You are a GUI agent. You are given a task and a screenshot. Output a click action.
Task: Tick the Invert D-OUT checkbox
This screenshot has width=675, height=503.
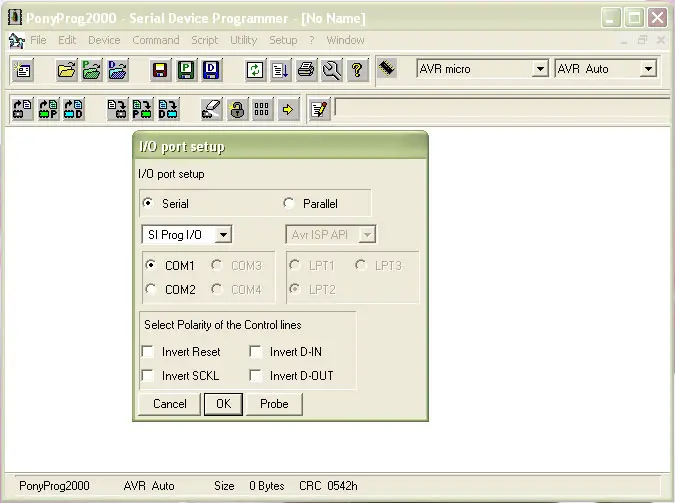[256, 376]
